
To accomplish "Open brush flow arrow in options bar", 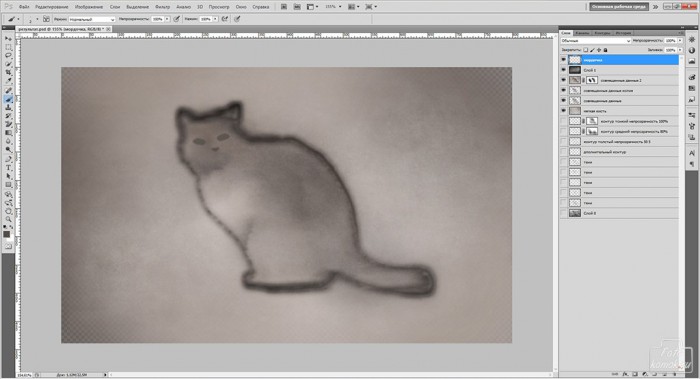I will [215, 19].
